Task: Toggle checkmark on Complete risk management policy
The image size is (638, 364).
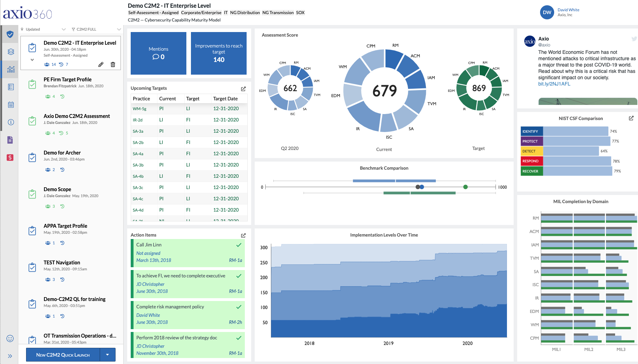Action: pyautogui.click(x=239, y=307)
